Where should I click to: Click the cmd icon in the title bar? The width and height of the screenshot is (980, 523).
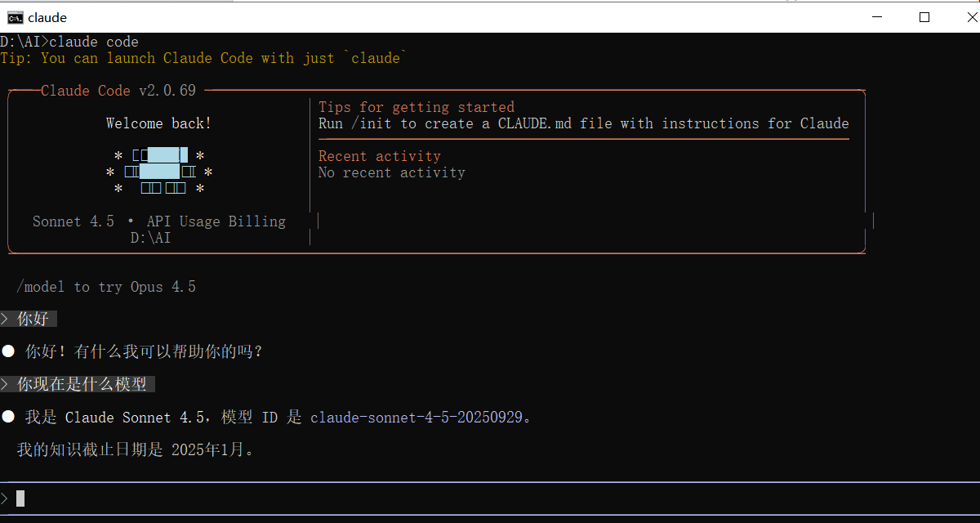coord(15,17)
